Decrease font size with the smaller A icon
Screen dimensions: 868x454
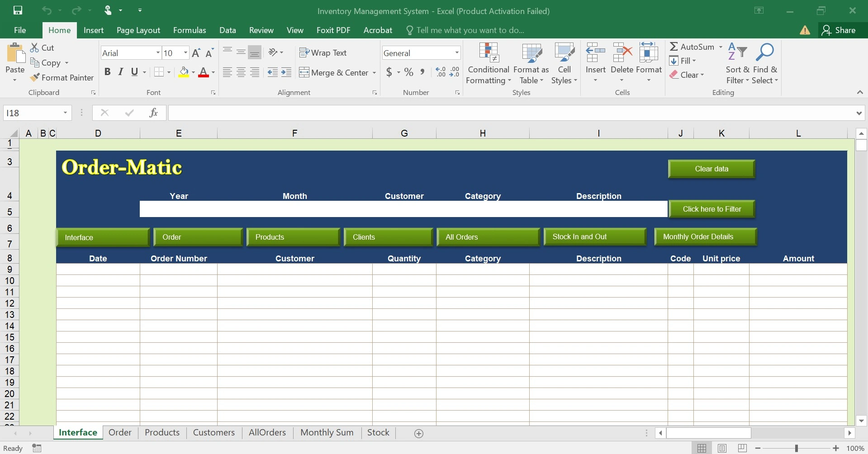pyautogui.click(x=209, y=53)
